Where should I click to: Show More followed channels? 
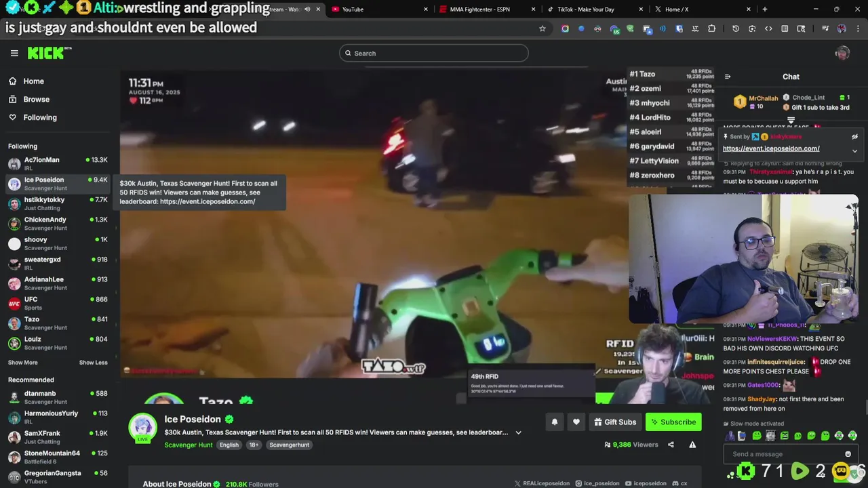coord(22,363)
